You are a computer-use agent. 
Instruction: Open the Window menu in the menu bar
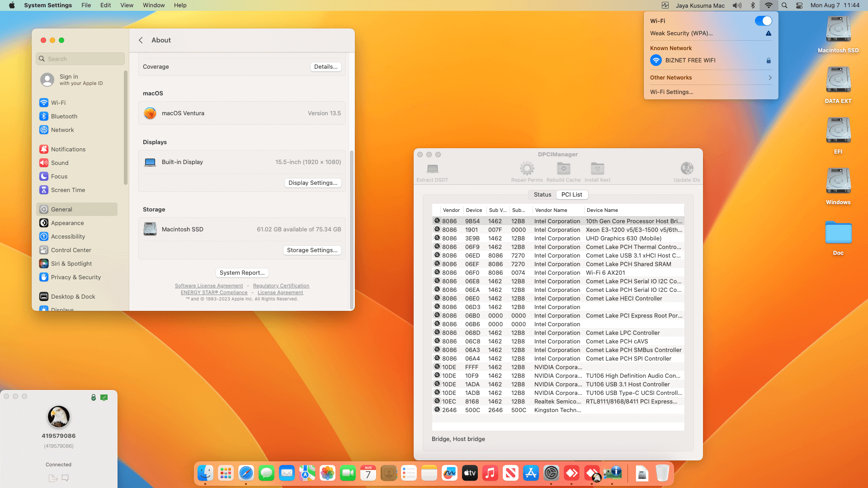coord(154,5)
